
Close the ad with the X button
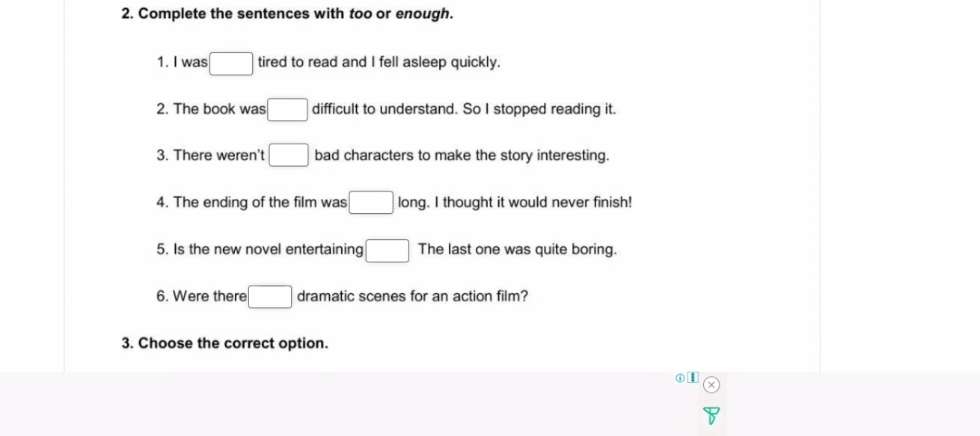coord(711,385)
